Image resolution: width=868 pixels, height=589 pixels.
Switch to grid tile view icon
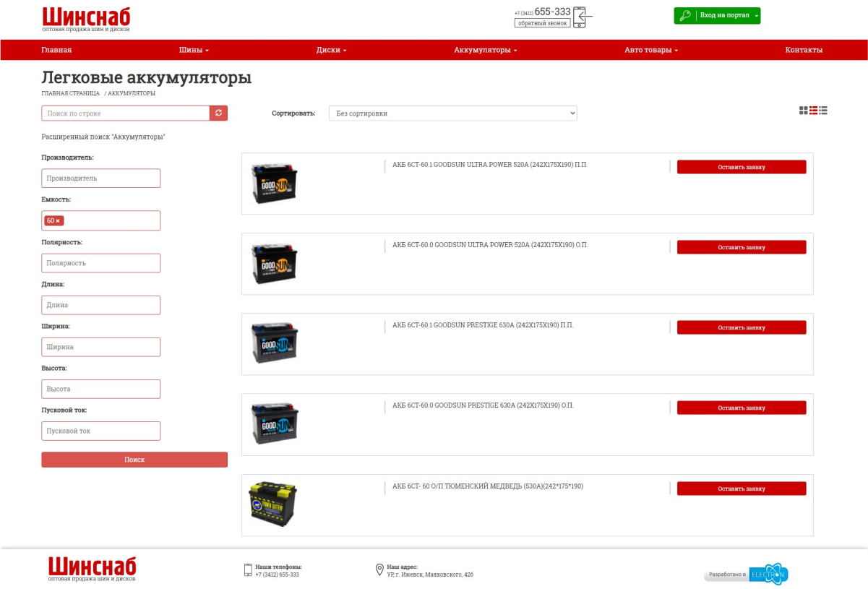point(804,111)
